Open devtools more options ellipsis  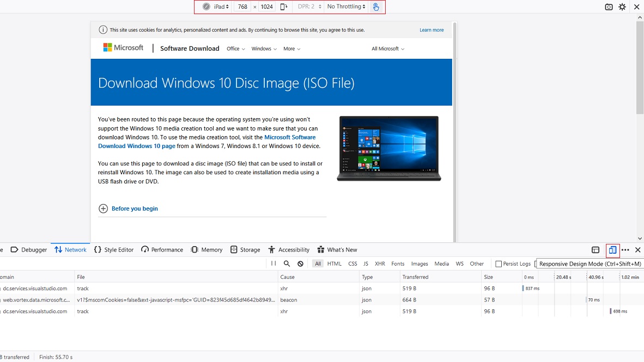point(625,249)
